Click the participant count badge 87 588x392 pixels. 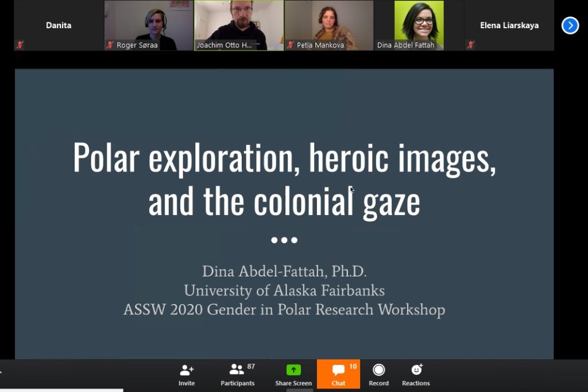(x=251, y=366)
